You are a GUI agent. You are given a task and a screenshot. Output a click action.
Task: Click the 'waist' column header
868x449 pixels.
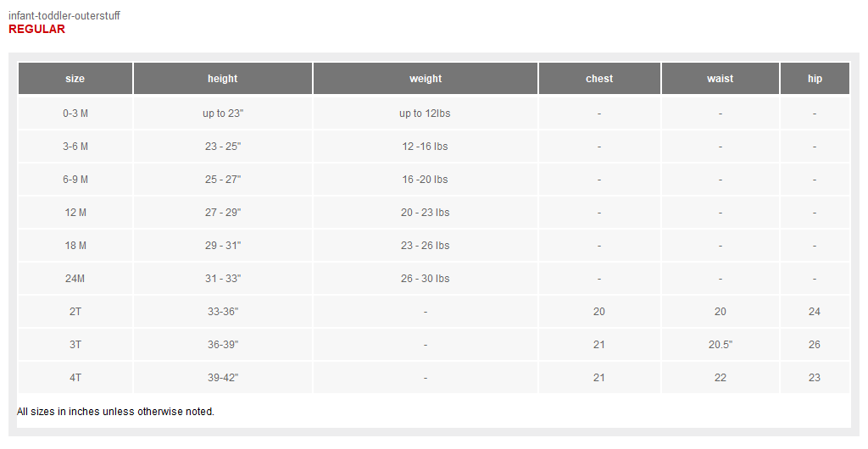pyautogui.click(x=721, y=79)
